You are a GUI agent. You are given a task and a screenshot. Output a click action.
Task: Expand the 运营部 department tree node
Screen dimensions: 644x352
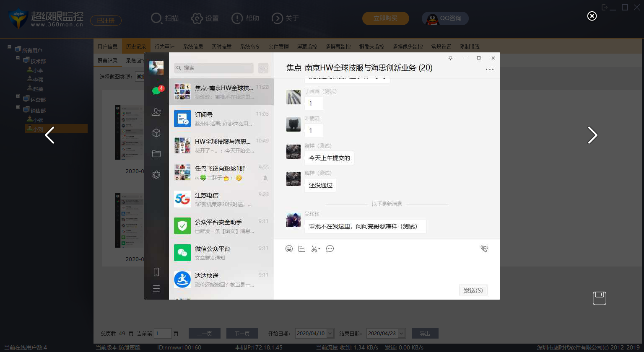[x=18, y=96]
